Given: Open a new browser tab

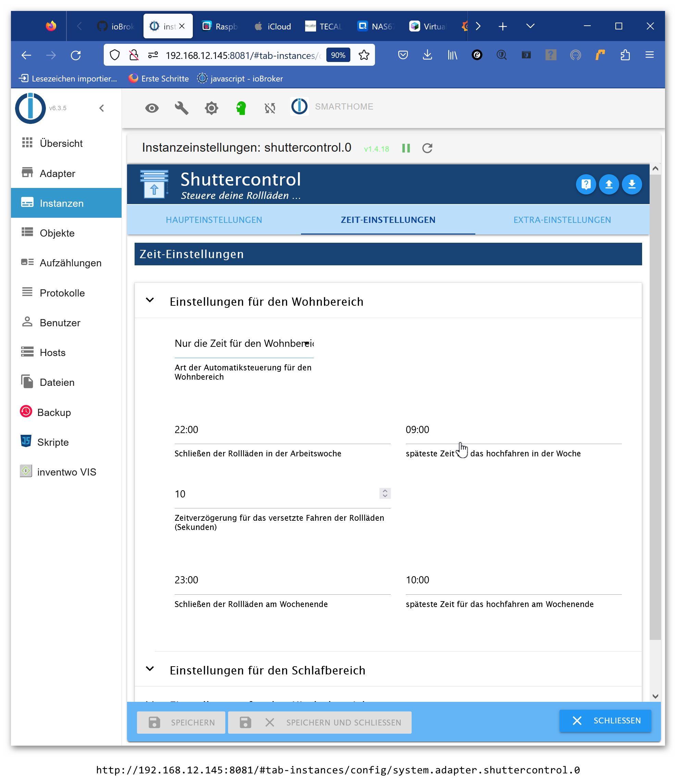Looking at the screenshot, I should [x=502, y=26].
